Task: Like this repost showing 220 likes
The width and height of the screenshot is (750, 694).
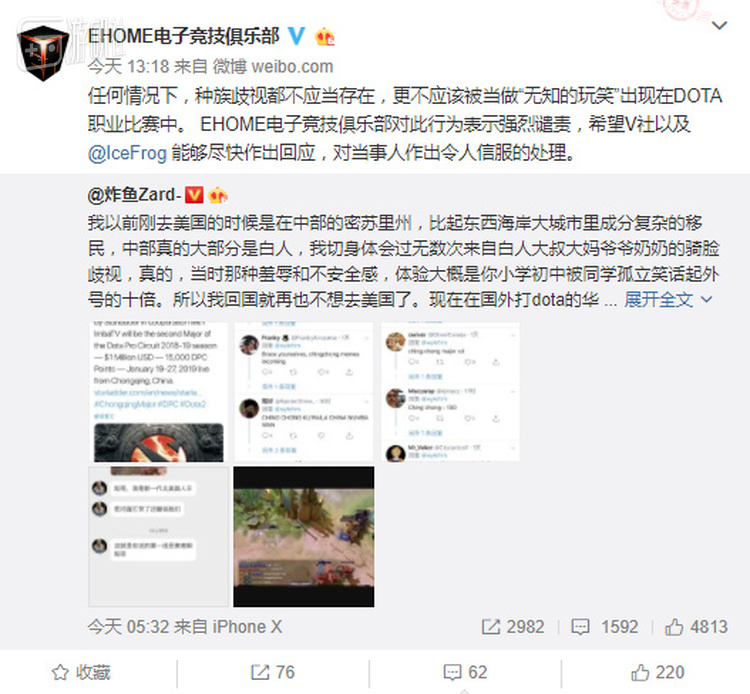Action: pyautogui.click(x=658, y=672)
